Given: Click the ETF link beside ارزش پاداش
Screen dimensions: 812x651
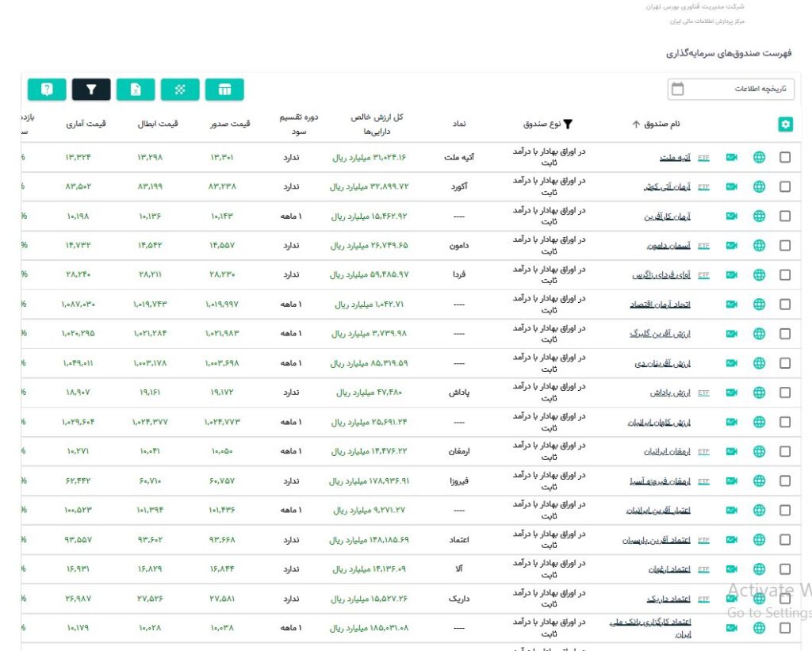Looking at the screenshot, I should click(x=703, y=393).
